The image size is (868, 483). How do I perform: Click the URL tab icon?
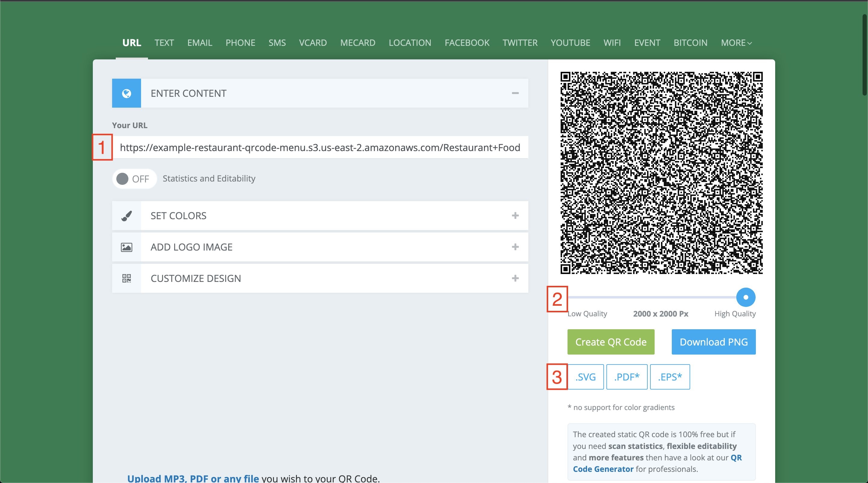point(131,42)
